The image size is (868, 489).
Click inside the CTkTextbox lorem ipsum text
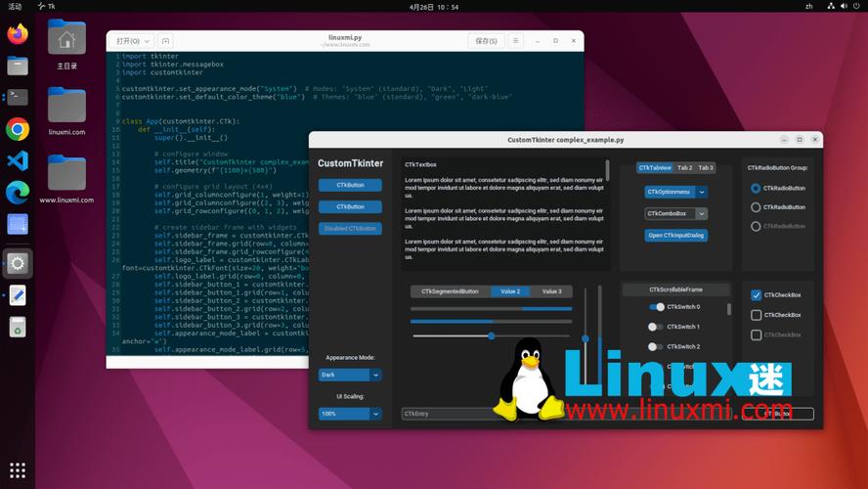click(x=503, y=218)
